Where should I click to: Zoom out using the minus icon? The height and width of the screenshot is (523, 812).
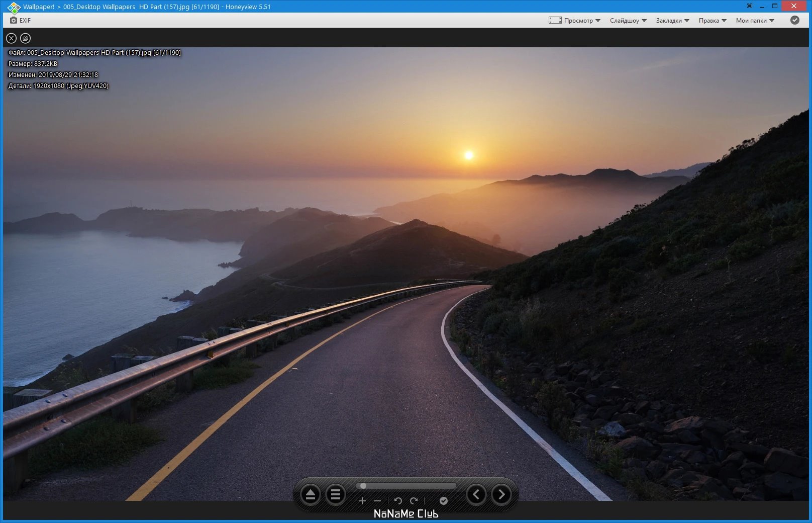click(x=377, y=501)
